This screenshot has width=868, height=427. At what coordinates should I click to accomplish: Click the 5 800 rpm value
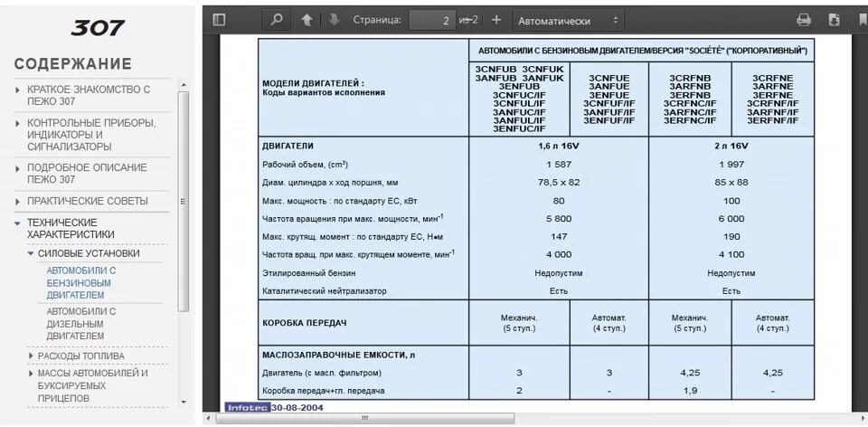(x=559, y=219)
